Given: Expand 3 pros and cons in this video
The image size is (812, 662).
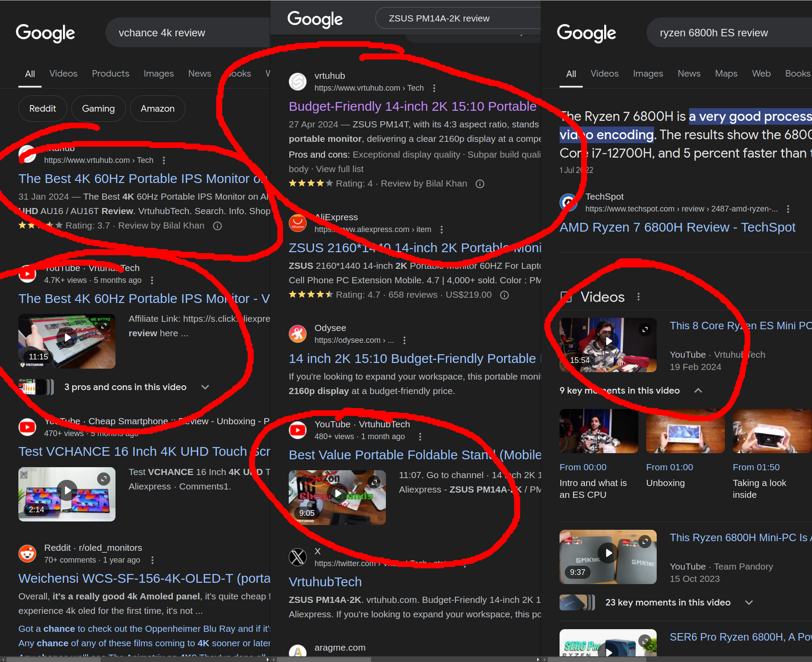Looking at the screenshot, I should pos(205,387).
